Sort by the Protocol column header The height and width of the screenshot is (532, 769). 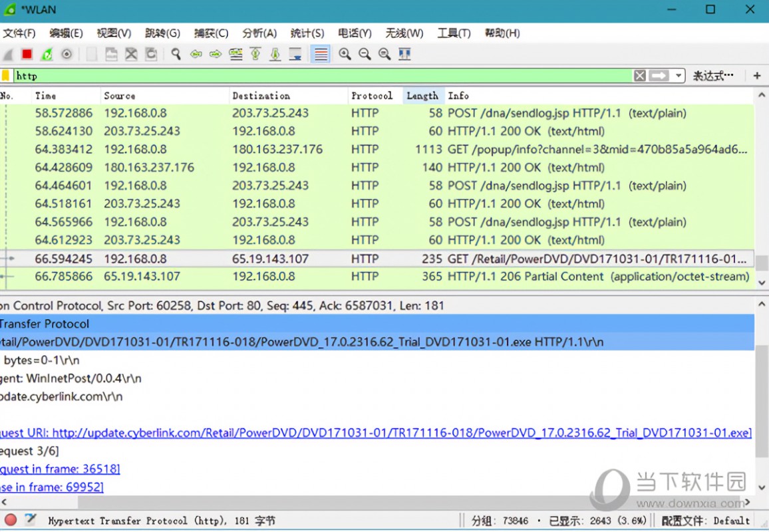[x=375, y=96]
